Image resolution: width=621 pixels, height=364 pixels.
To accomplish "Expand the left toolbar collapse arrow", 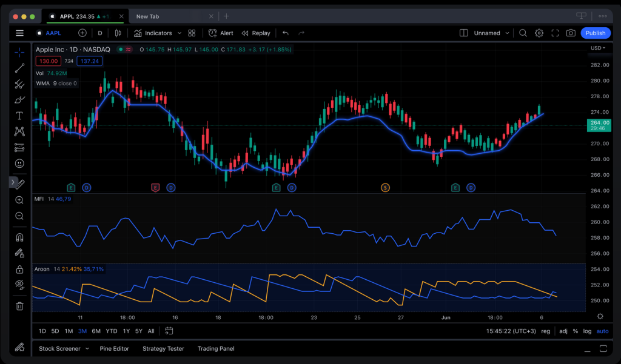I will [x=13, y=182].
